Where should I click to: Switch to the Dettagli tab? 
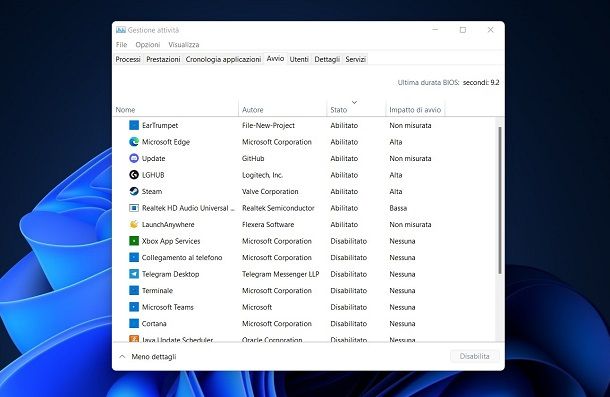(x=327, y=59)
